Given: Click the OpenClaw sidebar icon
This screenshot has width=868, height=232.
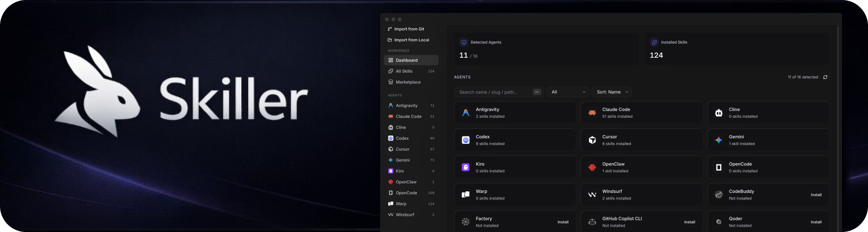Looking at the screenshot, I should pyautogui.click(x=391, y=182).
